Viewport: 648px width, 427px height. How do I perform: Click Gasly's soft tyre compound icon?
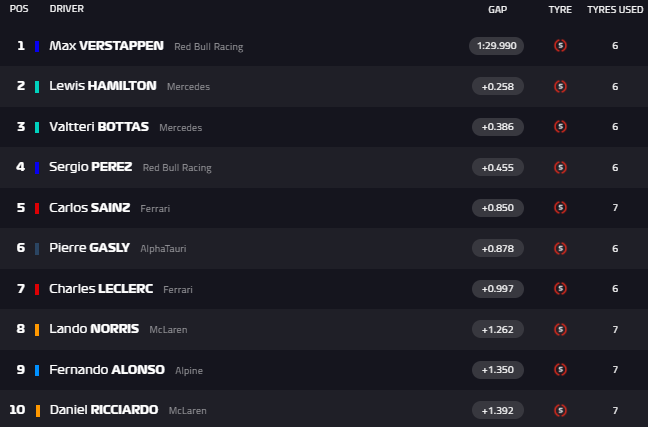(x=560, y=248)
